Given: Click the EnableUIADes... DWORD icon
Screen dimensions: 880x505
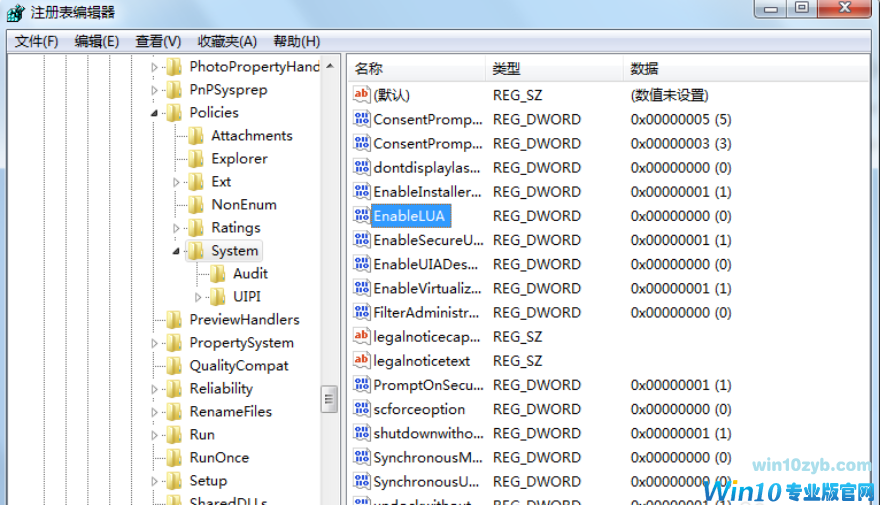Looking at the screenshot, I should pos(361,263).
